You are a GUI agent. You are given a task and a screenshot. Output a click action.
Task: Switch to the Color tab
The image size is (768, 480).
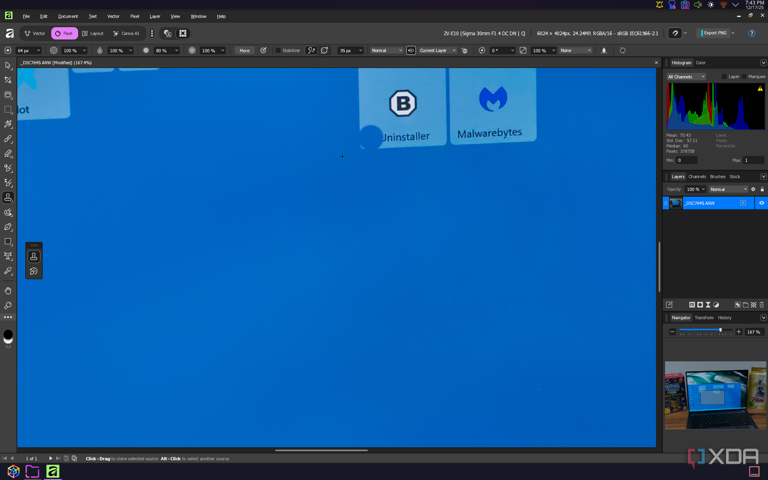[x=701, y=63]
